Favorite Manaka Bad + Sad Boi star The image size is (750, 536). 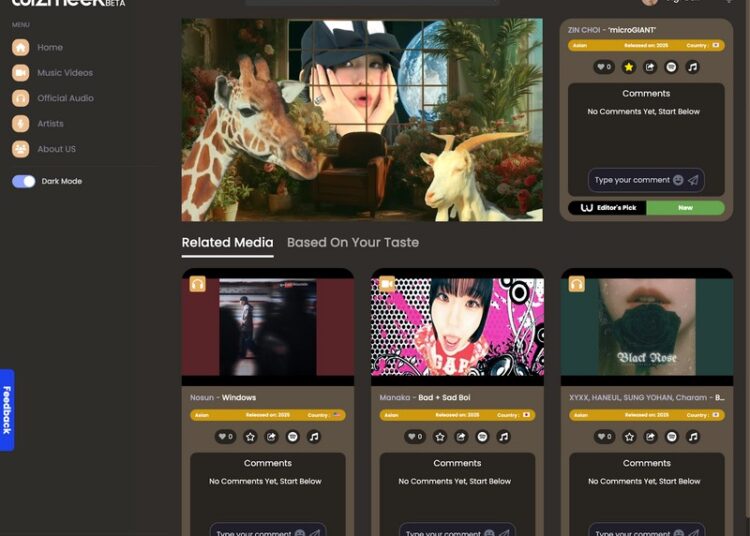440,437
